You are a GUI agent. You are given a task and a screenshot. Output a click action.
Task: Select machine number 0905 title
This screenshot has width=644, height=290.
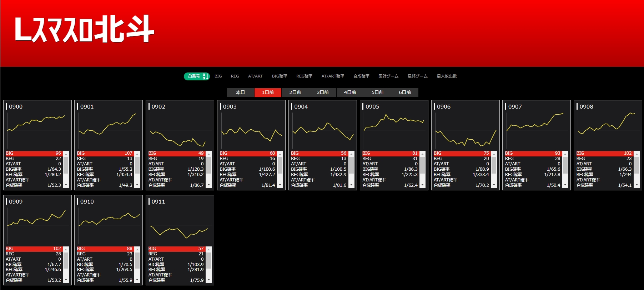372,106
